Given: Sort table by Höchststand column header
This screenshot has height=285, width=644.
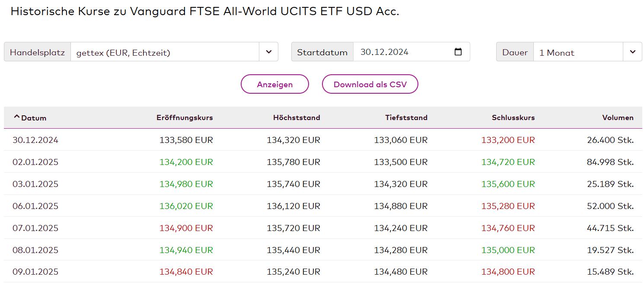Looking at the screenshot, I should [x=296, y=117].
